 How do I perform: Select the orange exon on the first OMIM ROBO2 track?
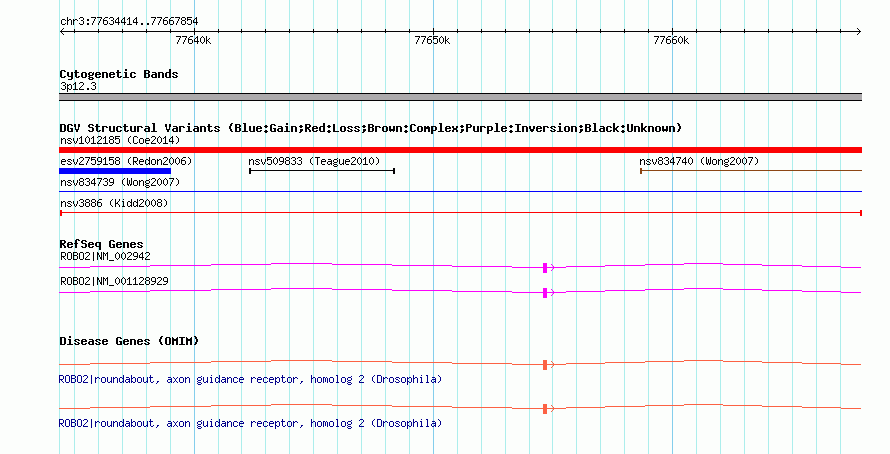click(x=545, y=365)
